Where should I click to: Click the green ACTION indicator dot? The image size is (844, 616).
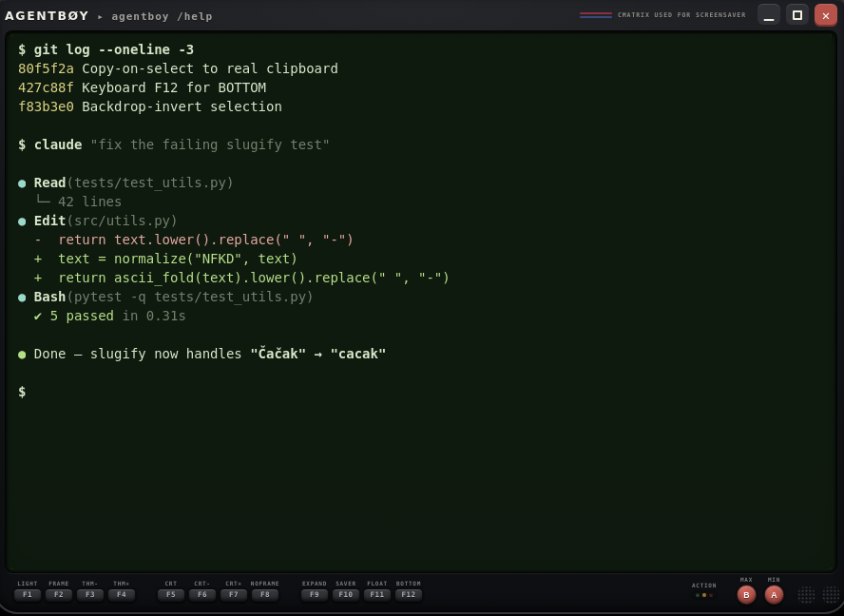(698, 595)
